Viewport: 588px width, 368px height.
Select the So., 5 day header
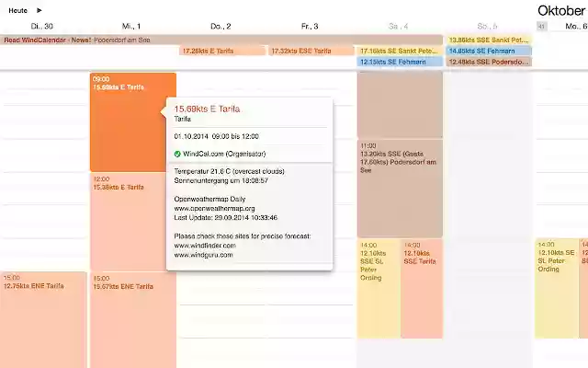[x=487, y=27]
